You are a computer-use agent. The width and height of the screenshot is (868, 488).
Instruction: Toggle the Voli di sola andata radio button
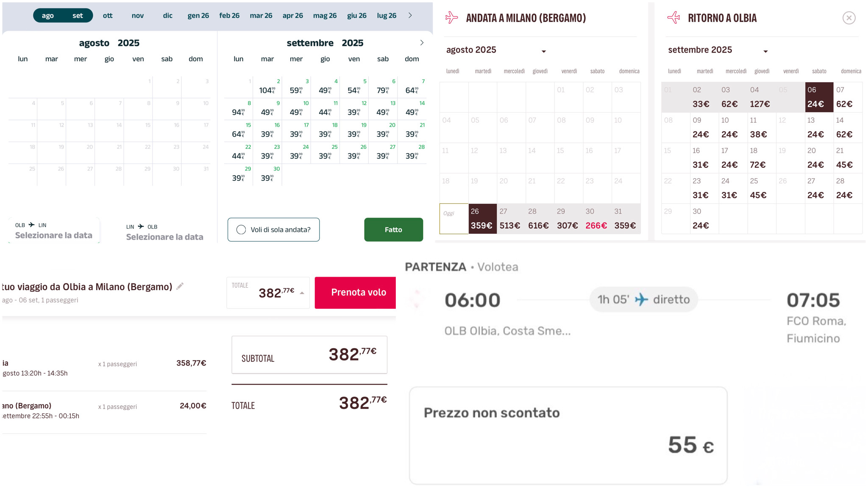click(x=241, y=230)
